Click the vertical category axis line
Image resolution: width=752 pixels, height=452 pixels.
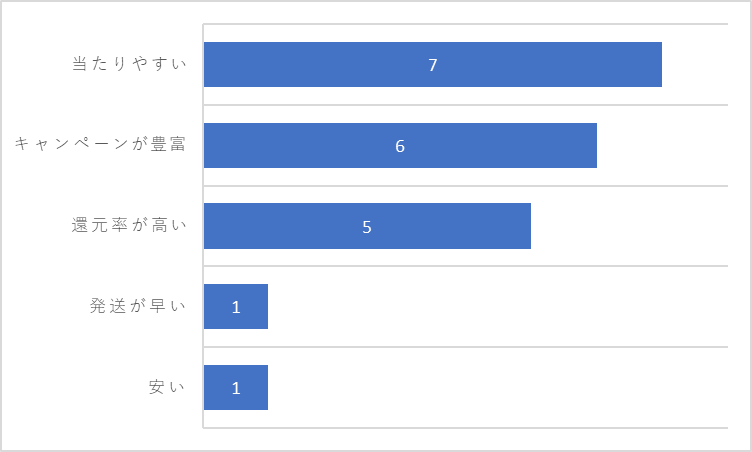[x=203, y=226]
